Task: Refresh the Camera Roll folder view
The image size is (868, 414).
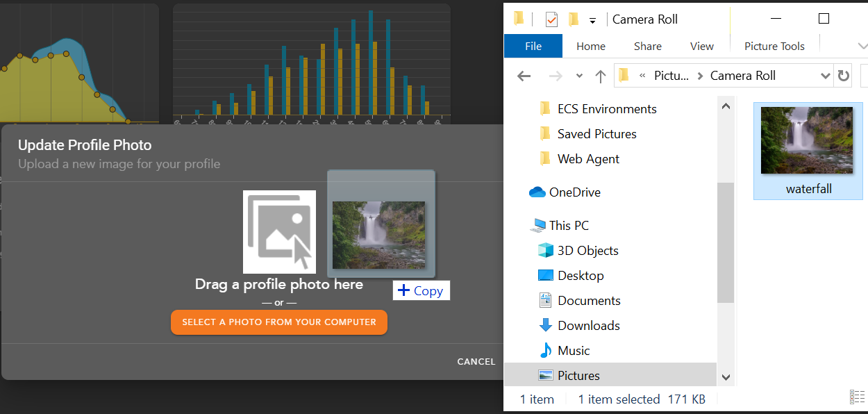Action: 843,76
